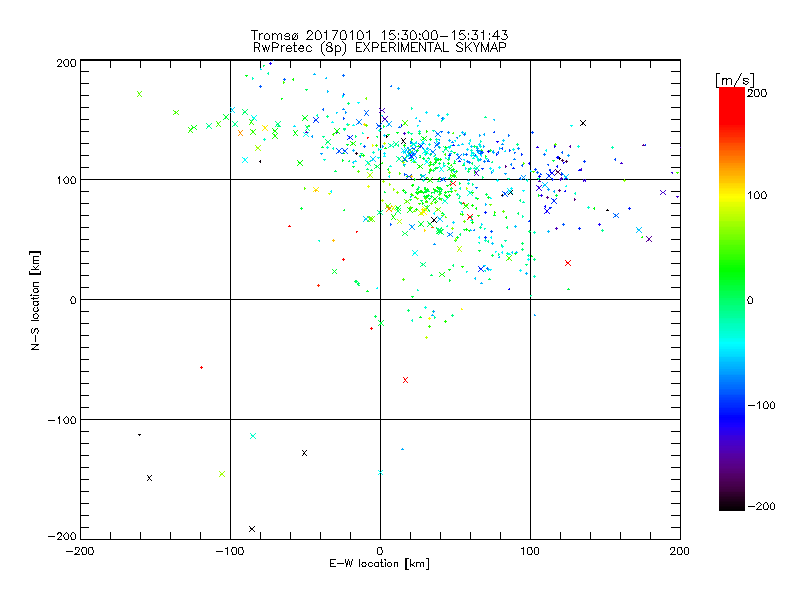
Task: Click the color bar's "-200" label
Action: pyautogui.click(x=761, y=507)
